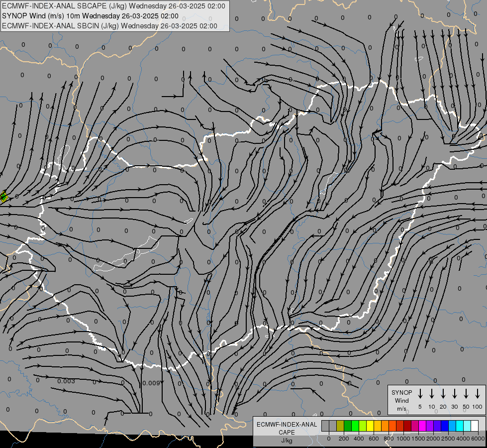
Task: Click the 4000 label on CAPE scale
Action: (x=463, y=439)
